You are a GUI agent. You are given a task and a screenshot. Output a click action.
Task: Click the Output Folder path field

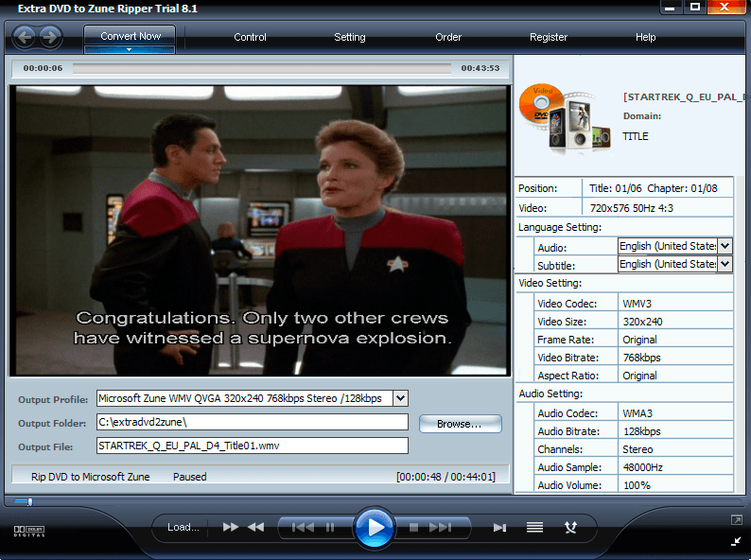pyautogui.click(x=253, y=422)
